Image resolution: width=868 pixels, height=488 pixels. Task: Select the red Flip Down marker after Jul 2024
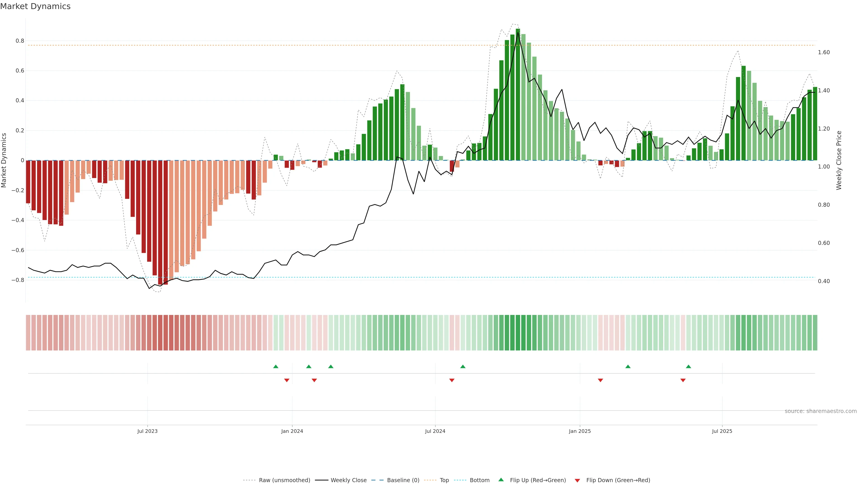pyautogui.click(x=452, y=380)
